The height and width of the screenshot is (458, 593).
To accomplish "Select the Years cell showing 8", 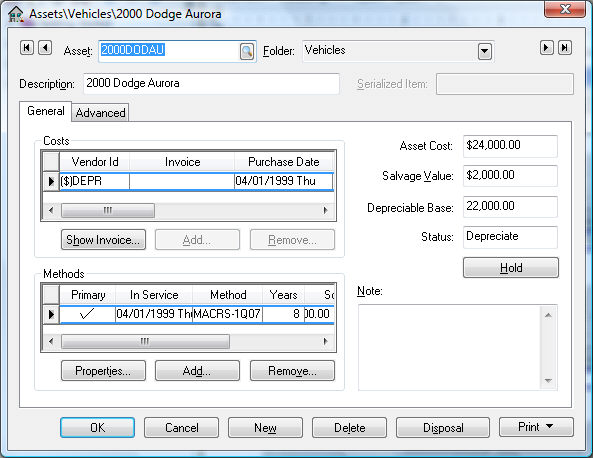I will [x=283, y=314].
